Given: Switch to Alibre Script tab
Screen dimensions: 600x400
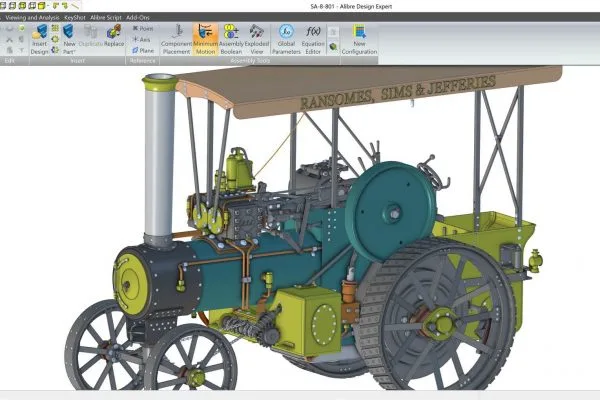Looking at the screenshot, I should coord(106,18).
